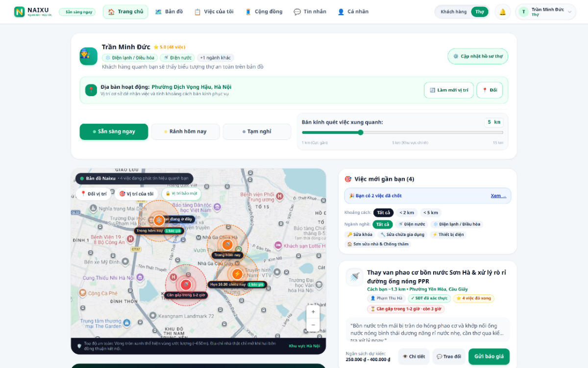Open the Sẵn sàng ngay status pill in the header
This screenshot has width=588, height=368.
click(x=77, y=12)
